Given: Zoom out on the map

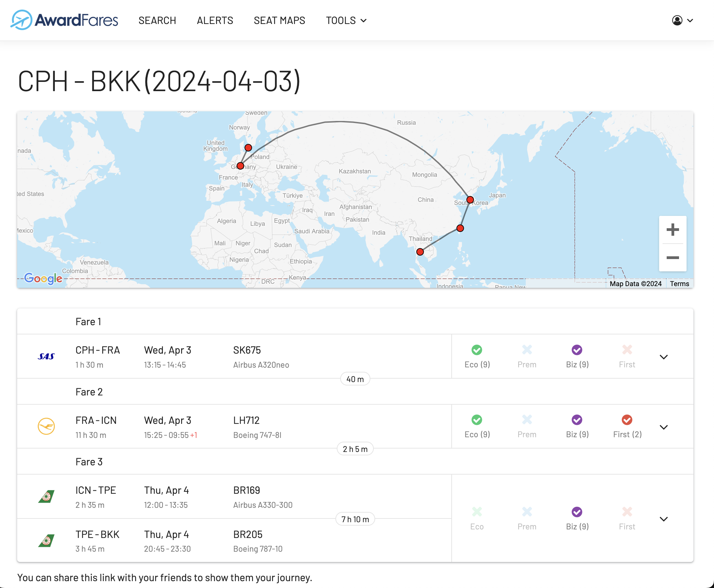Looking at the screenshot, I should pyautogui.click(x=673, y=258).
